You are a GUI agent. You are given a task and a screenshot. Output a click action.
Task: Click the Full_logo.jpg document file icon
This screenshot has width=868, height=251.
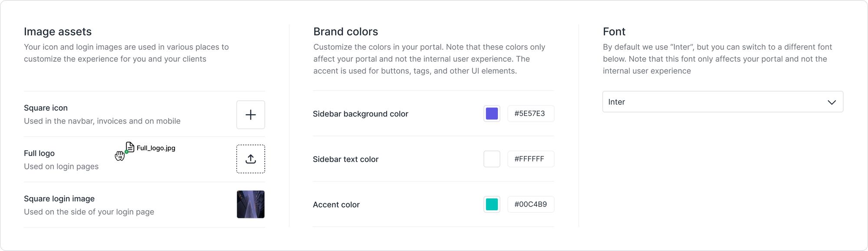coord(130,147)
